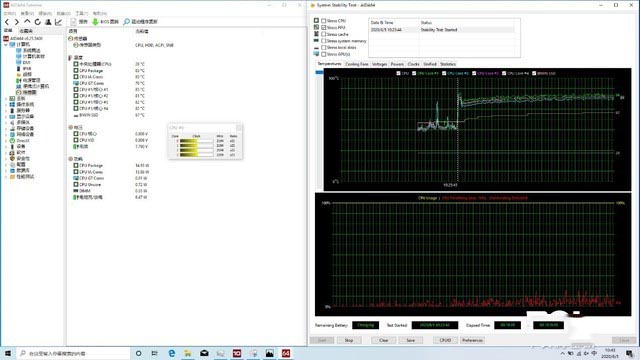Viewport: 640px width, 360px height.
Task: Select the 系统概述 tree item under 计算机
Action: [x=29, y=50]
